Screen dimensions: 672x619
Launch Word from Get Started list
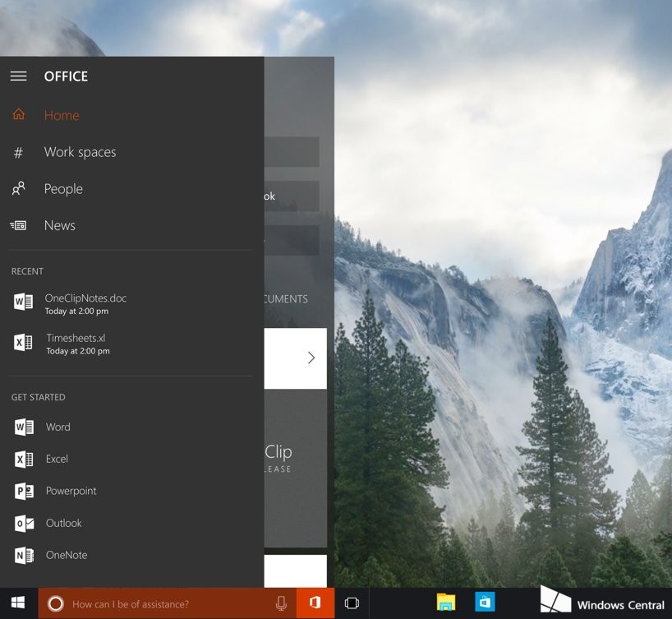coord(58,427)
